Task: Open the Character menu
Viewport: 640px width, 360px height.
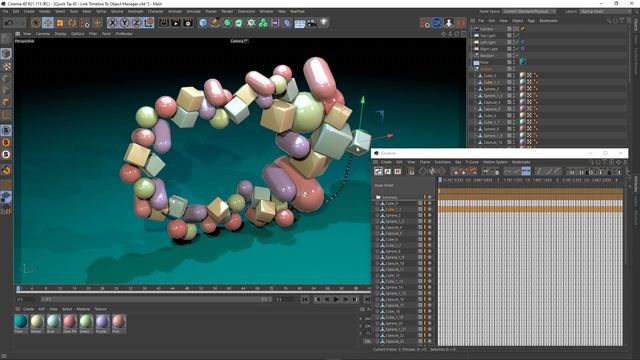Action: (x=156, y=11)
